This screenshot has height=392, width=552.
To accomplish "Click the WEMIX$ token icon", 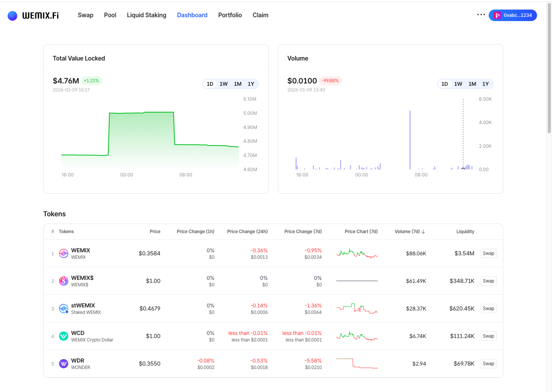I will coord(64,281).
